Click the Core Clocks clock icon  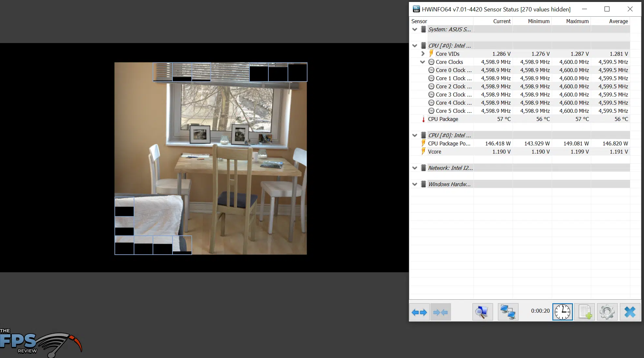coord(431,62)
